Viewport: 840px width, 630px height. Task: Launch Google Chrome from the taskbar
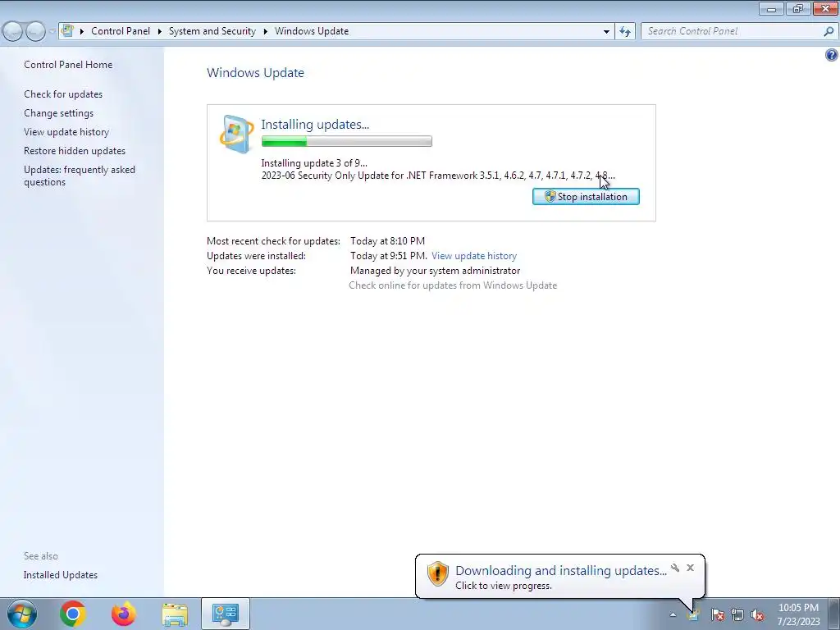coord(73,614)
